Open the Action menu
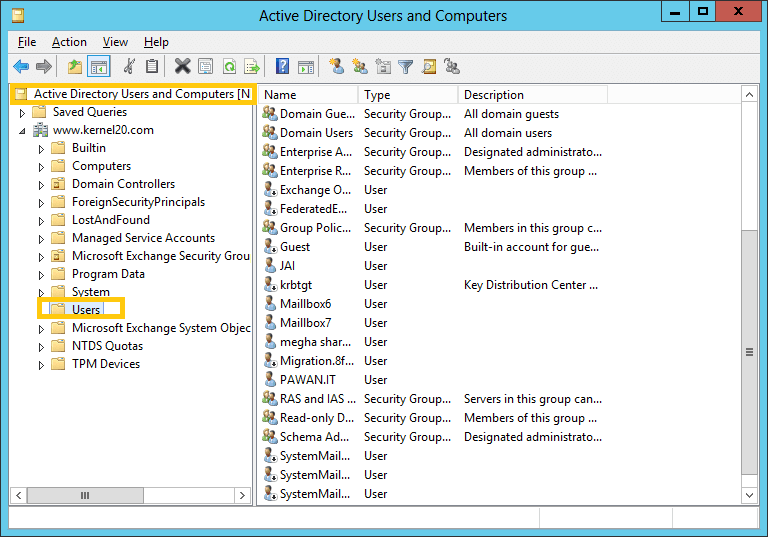This screenshot has width=768, height=537. [69, 42]
